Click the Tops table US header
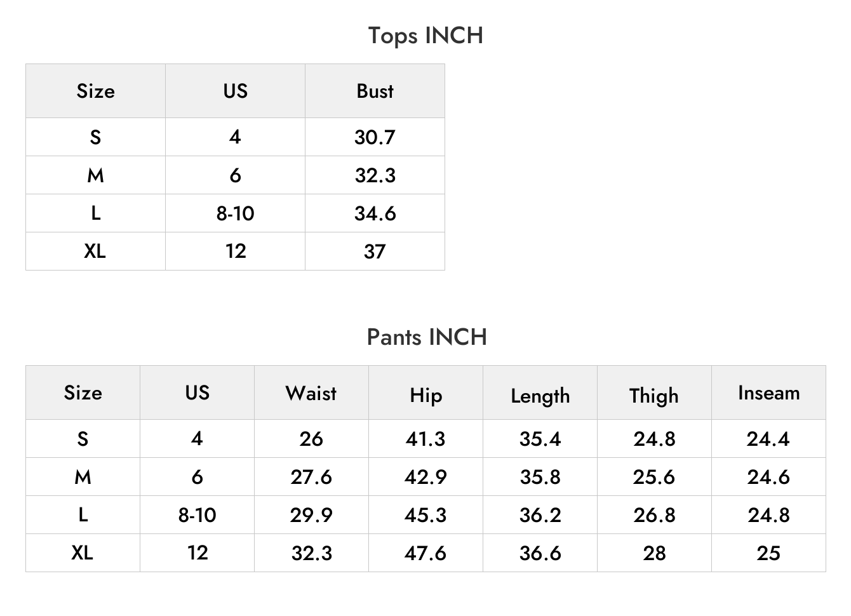 (x=235, y=91)
